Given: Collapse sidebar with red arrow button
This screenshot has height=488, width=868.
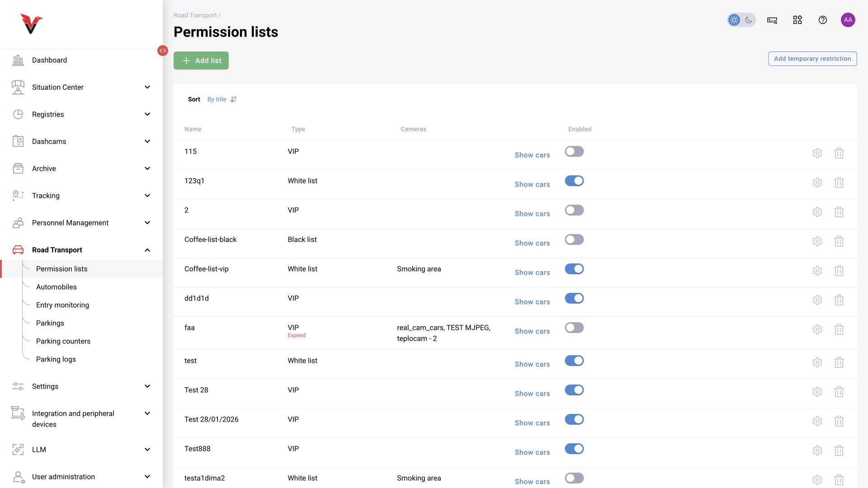Looking at the screenshot, I should pyautogui.click(x=163, y=51).
